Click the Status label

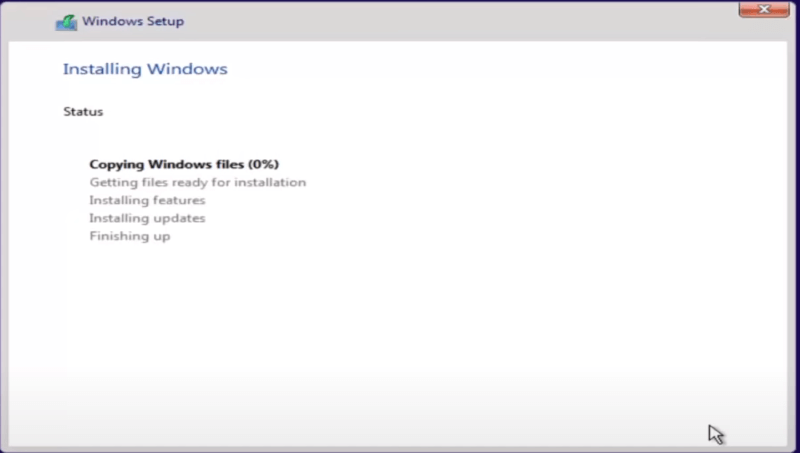tap(83, 112)
